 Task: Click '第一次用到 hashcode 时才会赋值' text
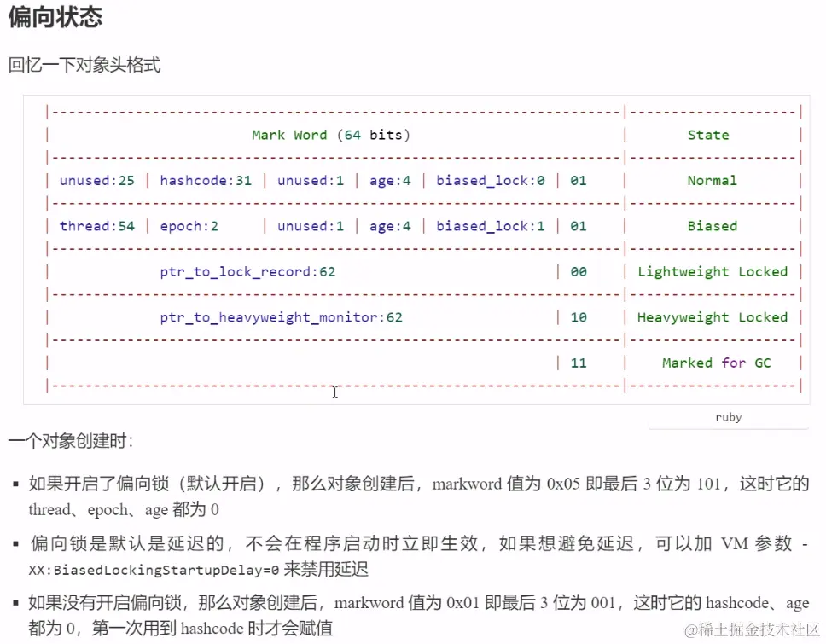pos(212,629)
